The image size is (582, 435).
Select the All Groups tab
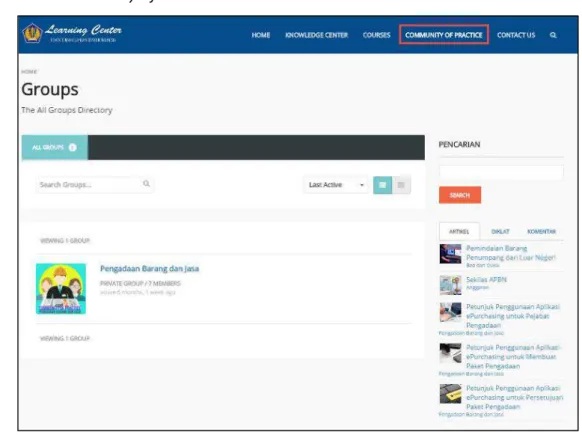tap(55, 148)
